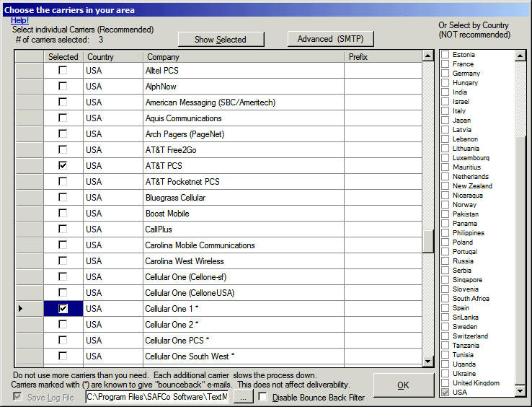Check the India country checkbox
The height and width of the screenshot is (407, 532).
pyautogui.click(x=445, y=92)
